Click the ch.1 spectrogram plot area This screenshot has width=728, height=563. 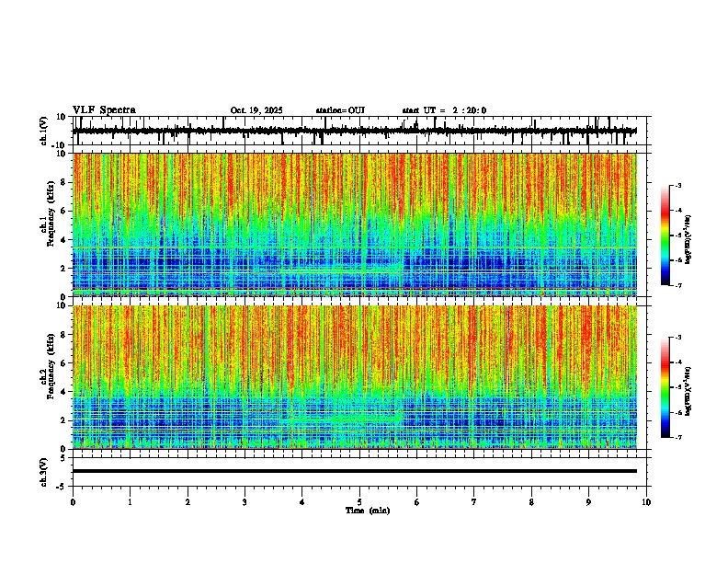pos(355,224)
